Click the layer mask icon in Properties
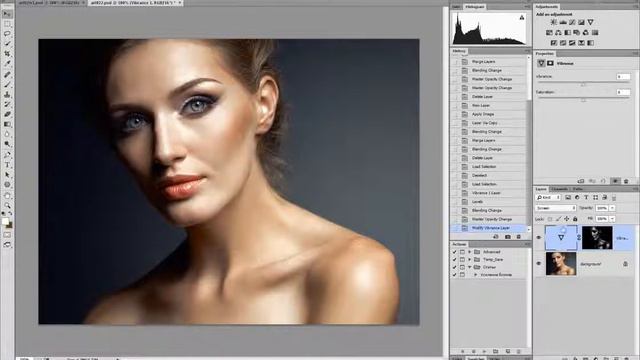640x360 pixels. (550, 63)
